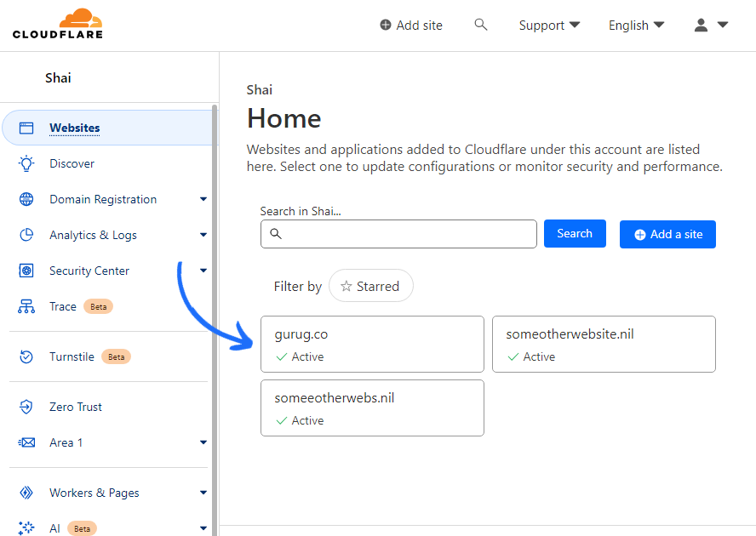756x536 pixels.
Task: Click the Workers & Pages diamond icon
Action: point(26,493)
